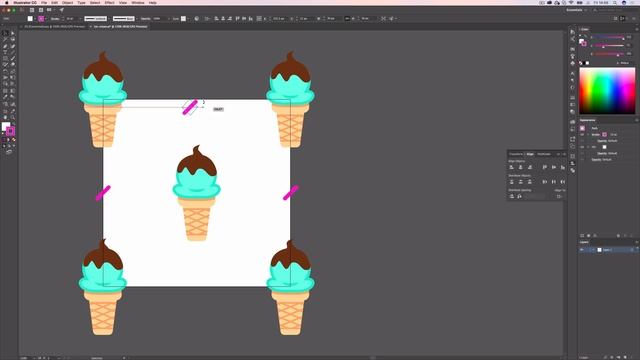Screen dimensions: 640x360
Task: Open the control bar stroke color dropdown
Action: pos(46,19)
